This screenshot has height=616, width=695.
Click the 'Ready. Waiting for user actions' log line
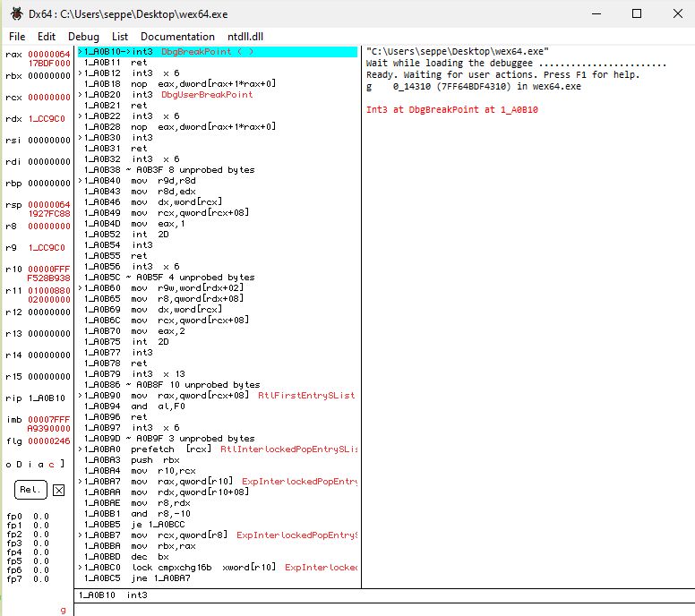point(502,75)
